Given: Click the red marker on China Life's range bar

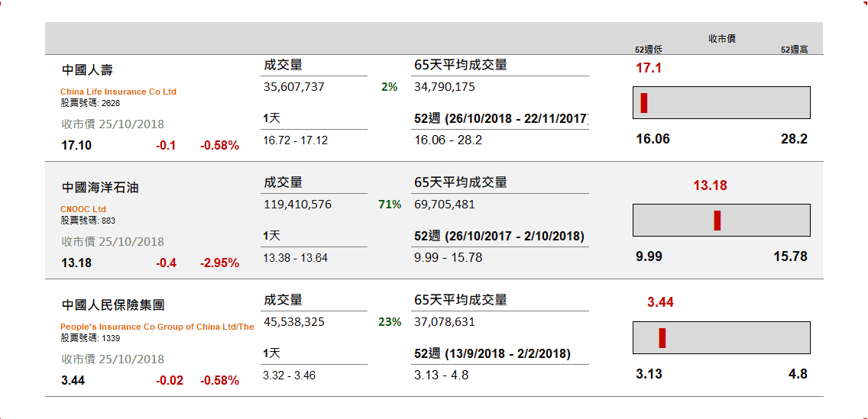Looking at the screenshot, I should click(644, 103).
